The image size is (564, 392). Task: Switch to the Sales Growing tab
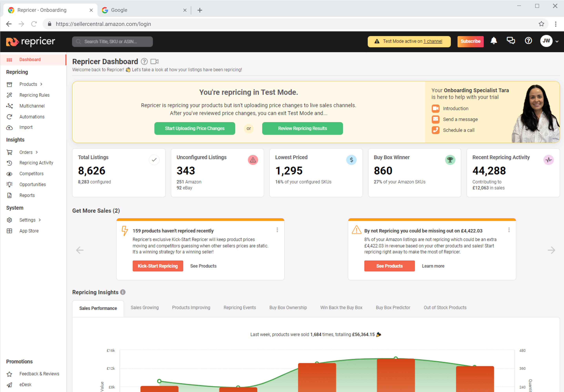point(145,308)
